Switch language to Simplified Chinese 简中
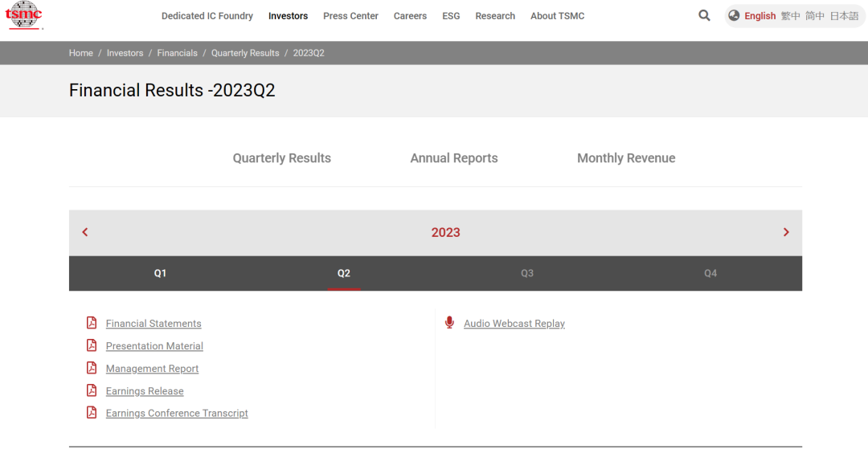Screen dimensions: 868x453 pos(815,16)
